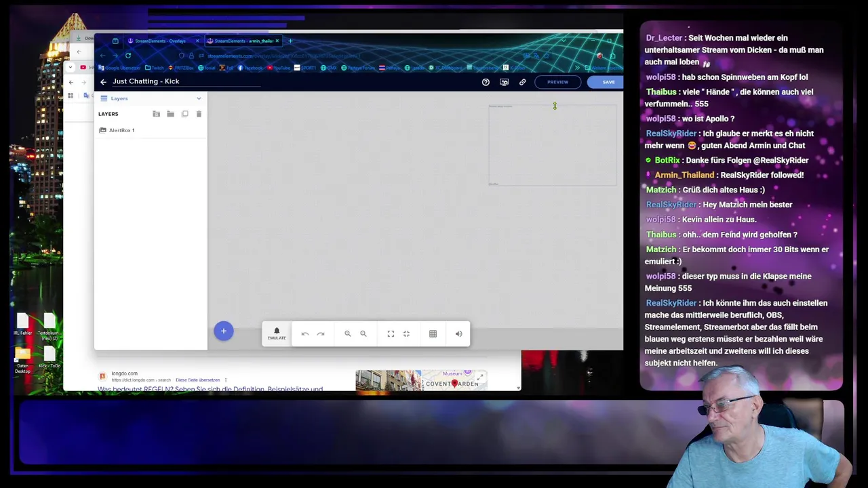Open the Twitch bookmark
The height and width of the screenshot is (488, 868).
click(154, 68)
